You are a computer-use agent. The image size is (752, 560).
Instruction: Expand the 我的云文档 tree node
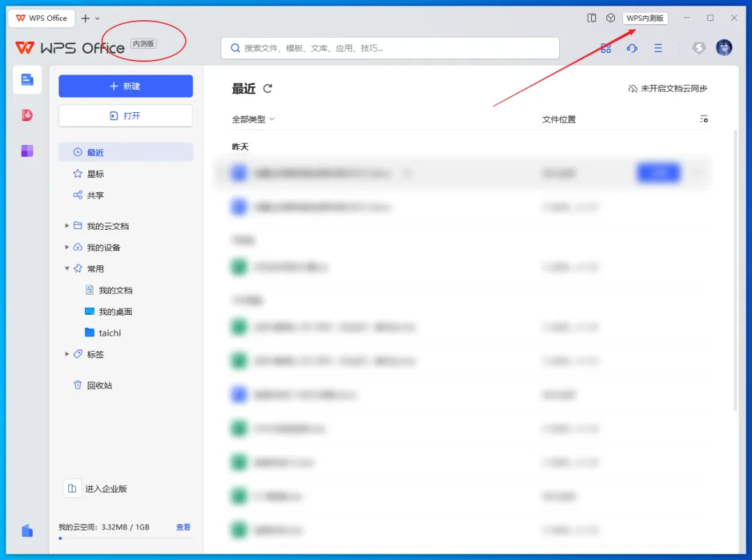67,226
